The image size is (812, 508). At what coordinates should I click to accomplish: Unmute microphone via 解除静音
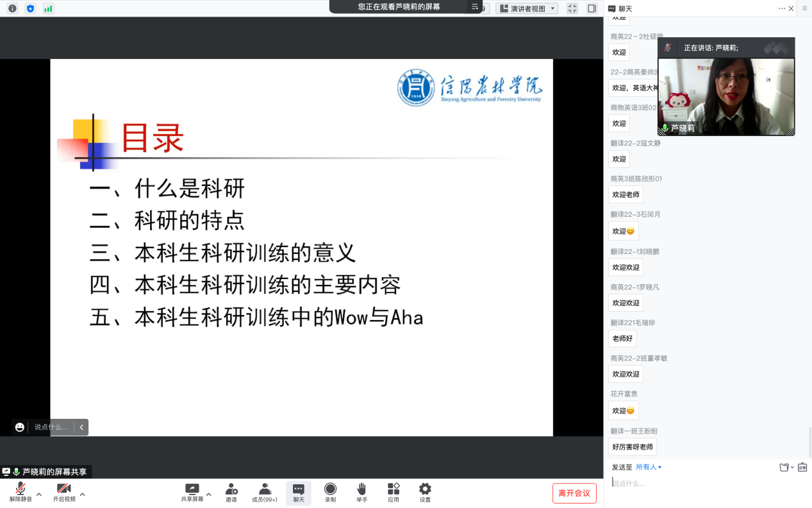click(x=21, y=489)
